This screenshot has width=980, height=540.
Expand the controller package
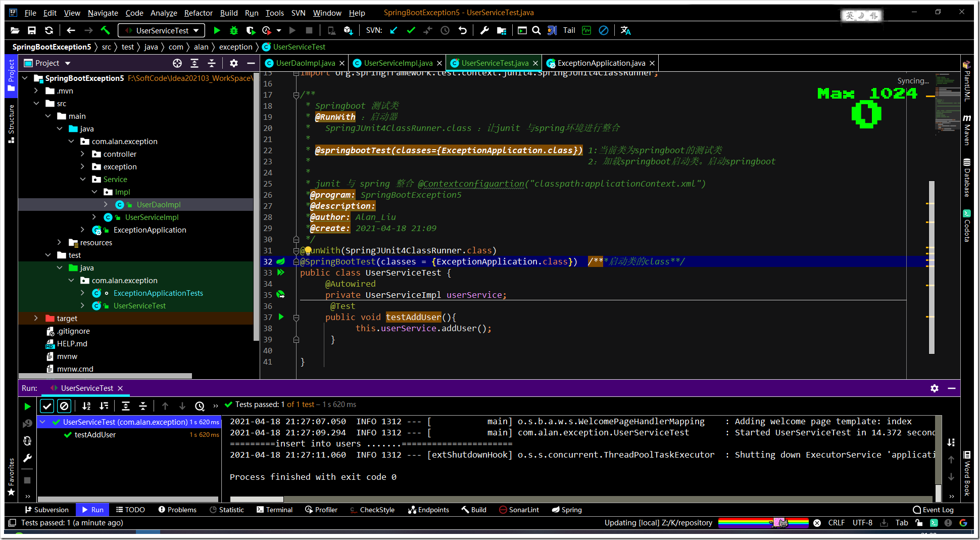coord(83,154)
